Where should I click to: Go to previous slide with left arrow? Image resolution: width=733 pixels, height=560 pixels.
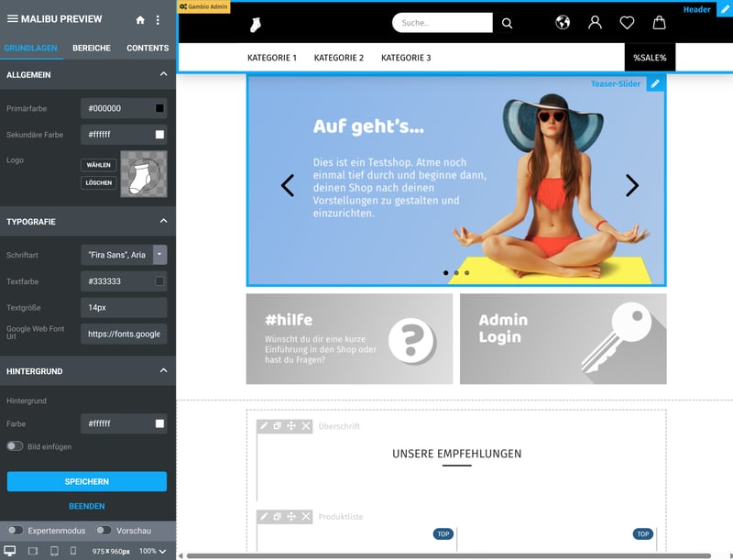[x=288, y=185]
